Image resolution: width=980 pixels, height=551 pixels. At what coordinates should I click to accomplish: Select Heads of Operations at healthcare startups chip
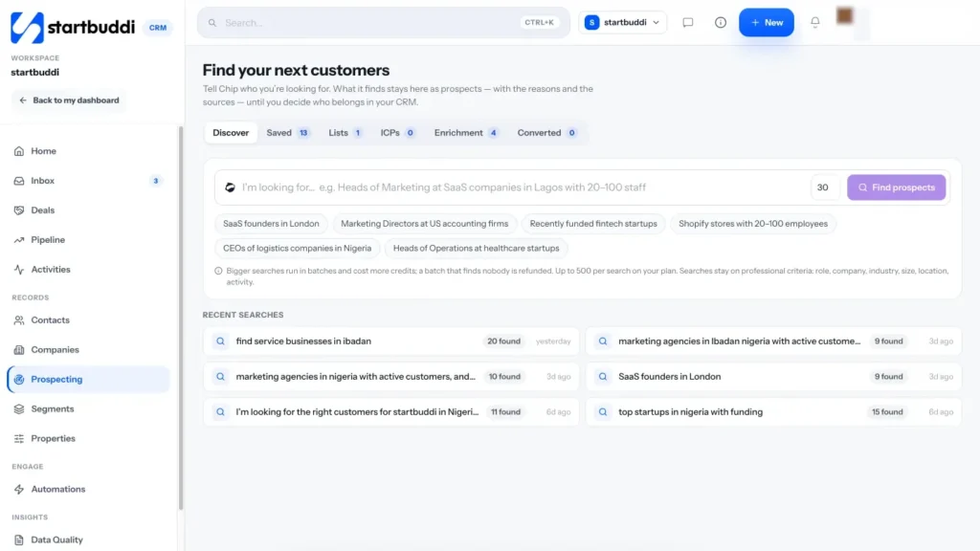tap(477, 248)
